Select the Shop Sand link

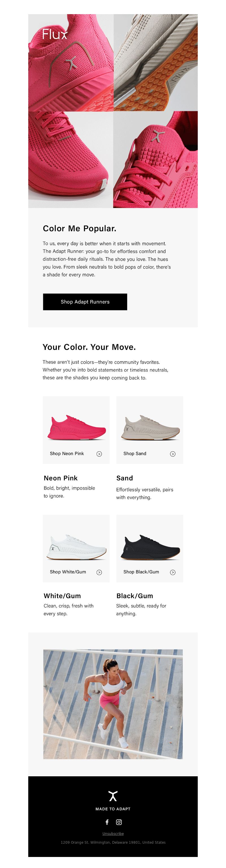135,454
